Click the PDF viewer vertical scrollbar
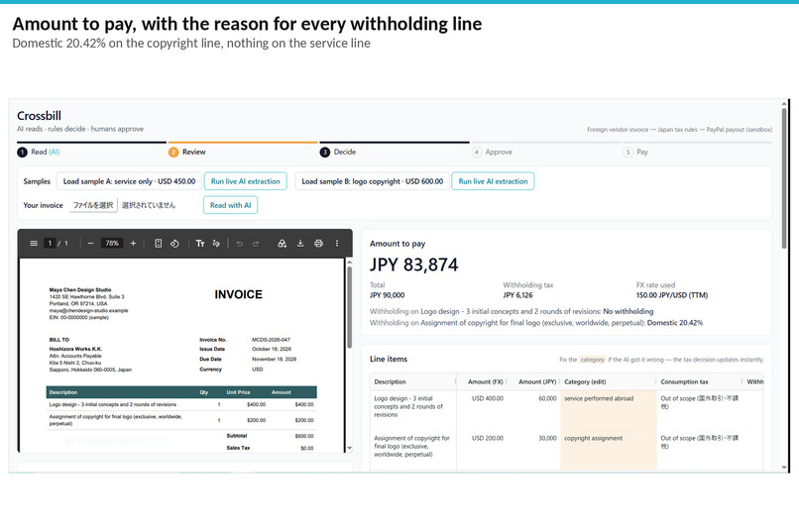Viewport: 799px width, 532px height. (349, 308)
